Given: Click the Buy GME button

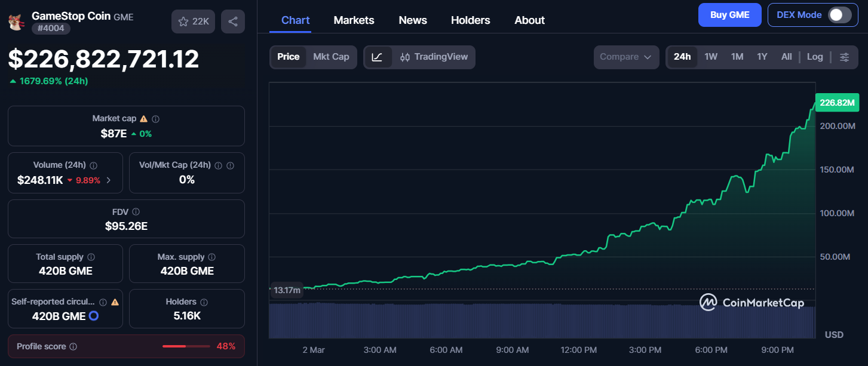Looking at the screenshot, I should coord(730,15).
